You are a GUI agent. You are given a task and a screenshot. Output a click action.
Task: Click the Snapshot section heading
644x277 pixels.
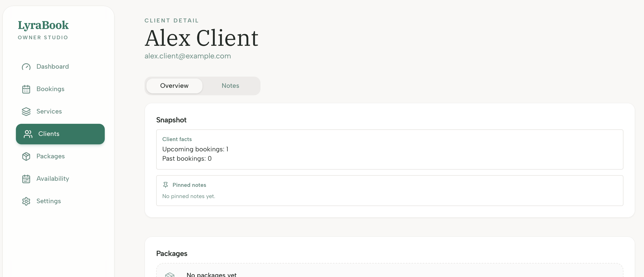171,120
